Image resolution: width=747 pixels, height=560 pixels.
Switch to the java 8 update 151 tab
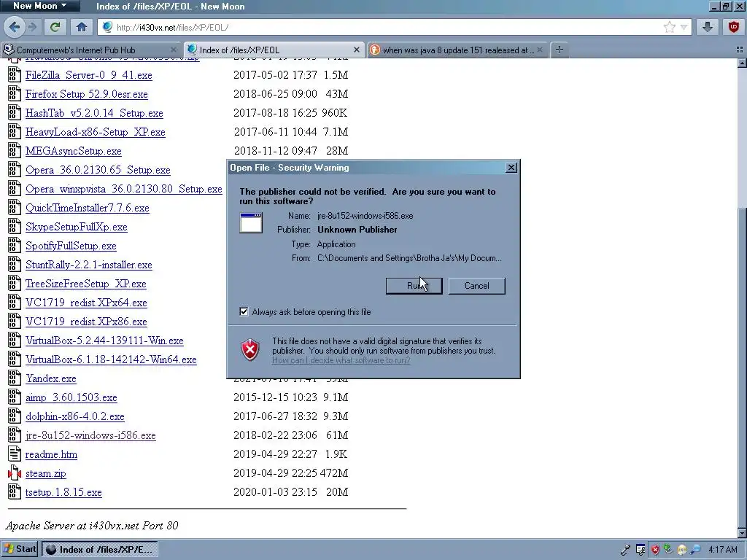457,50
